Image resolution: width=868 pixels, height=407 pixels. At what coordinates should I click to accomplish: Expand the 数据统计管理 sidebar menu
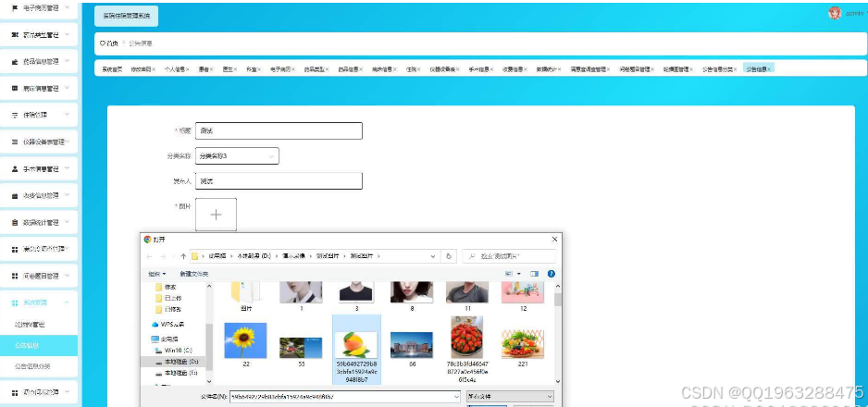tap(67, 222)
